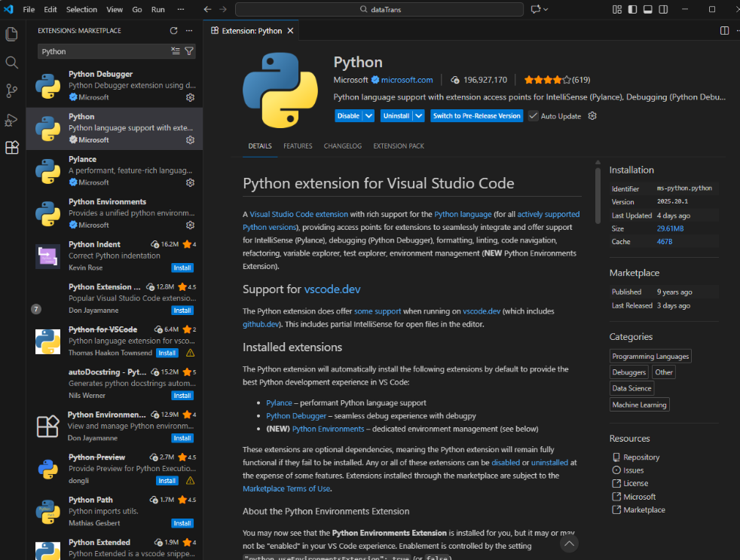The image size is (740, 560).
Task: Click Switch to Pre-Release Version
Action: pos(477,115)
